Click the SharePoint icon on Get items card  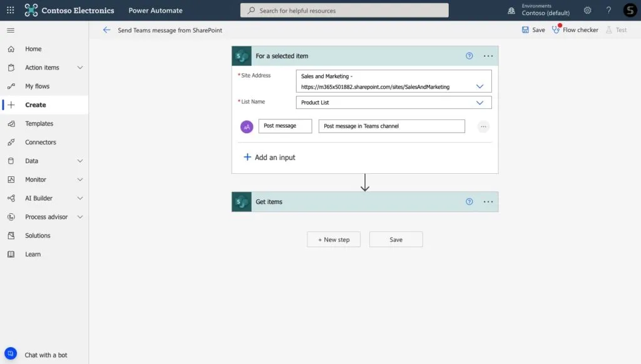242,202
